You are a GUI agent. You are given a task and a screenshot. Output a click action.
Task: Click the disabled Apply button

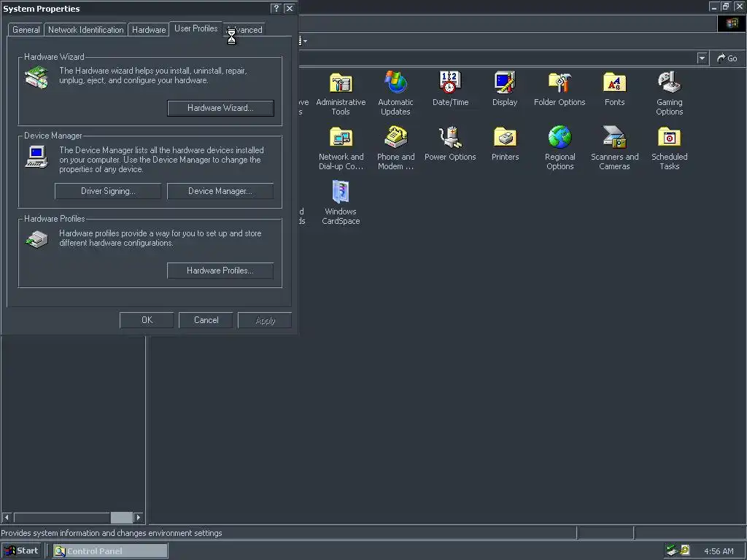[x=265, y=320]
